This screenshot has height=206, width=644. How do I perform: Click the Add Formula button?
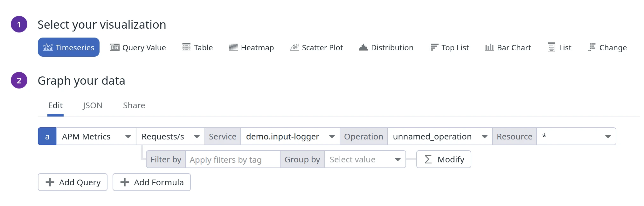[152, 182]
